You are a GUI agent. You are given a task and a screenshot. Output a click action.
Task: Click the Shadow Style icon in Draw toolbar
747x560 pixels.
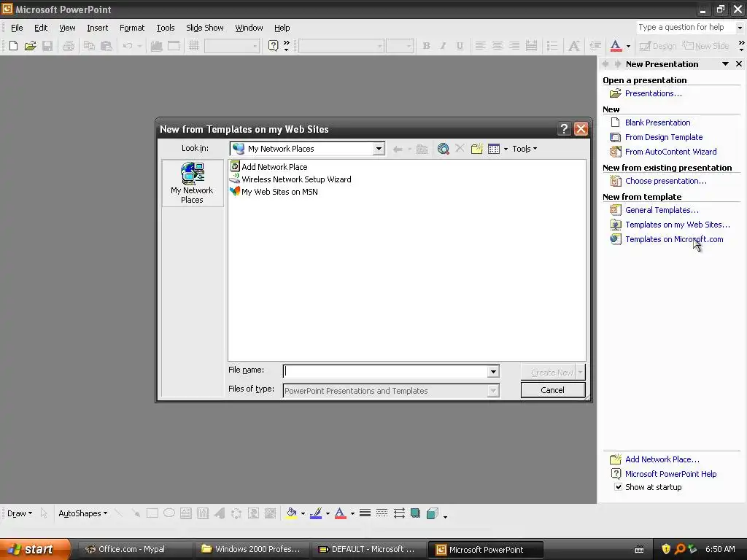415,513
